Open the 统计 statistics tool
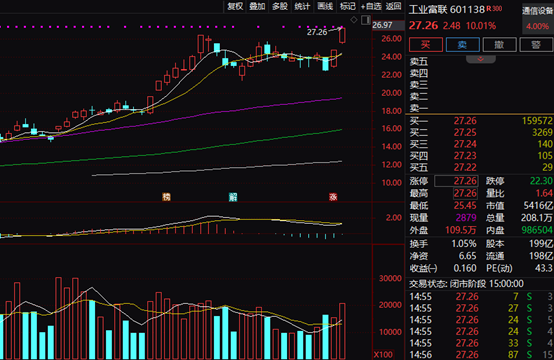 pos(302,6)
